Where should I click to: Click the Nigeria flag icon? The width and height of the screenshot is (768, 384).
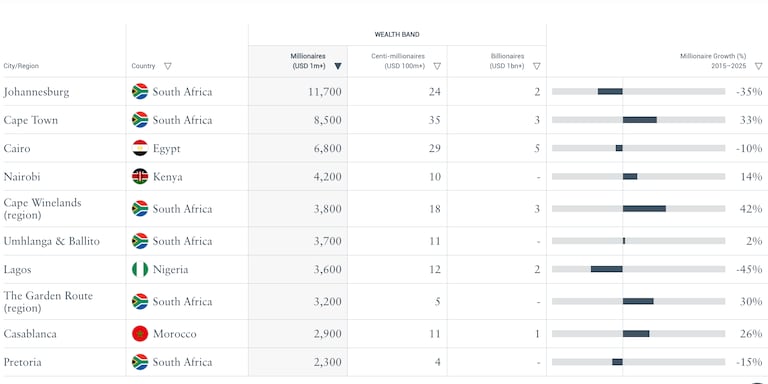tap(140, 269)
